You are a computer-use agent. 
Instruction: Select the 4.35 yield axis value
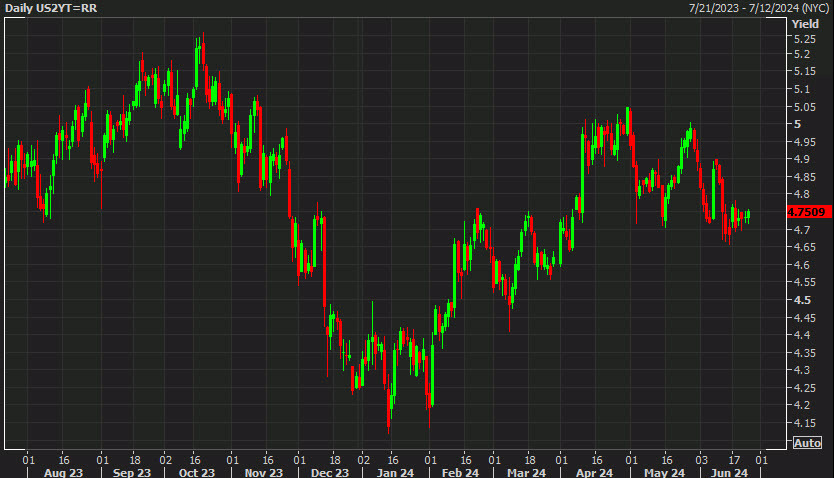coord(805,353)
